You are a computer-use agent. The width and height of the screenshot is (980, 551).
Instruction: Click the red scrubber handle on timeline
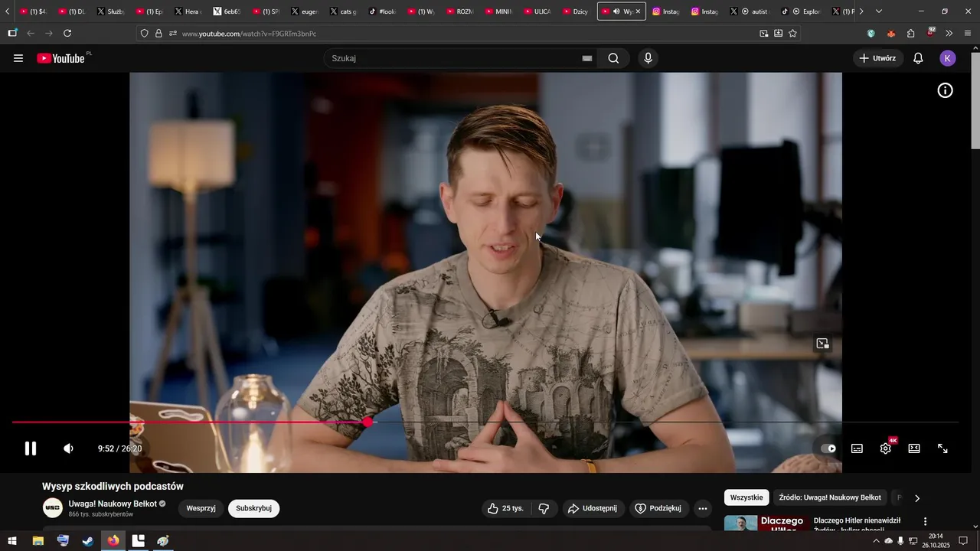[x=368, y=422]
